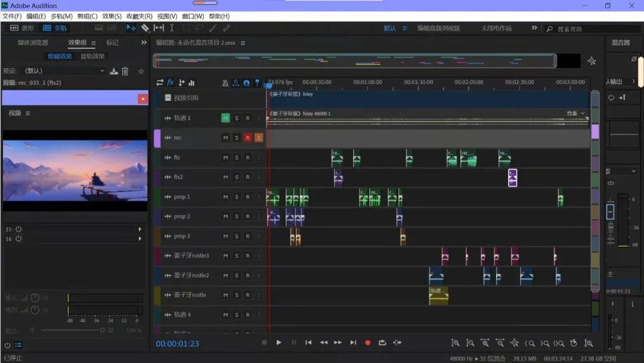Image resolution: width=644 pixels, height=363 pixels.
Task: Expand effect slot 16 arrow
Action: pyautogui.click(x=140, y=238)
